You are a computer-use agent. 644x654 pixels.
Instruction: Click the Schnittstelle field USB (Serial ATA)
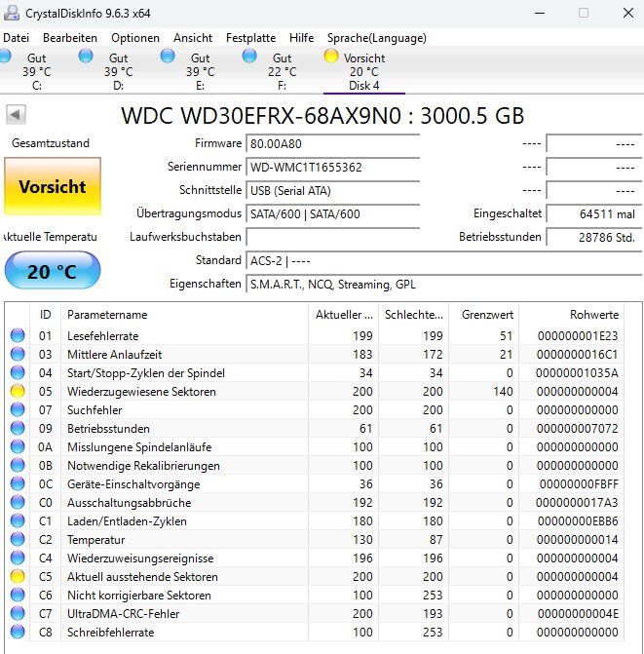pos(332,191)
